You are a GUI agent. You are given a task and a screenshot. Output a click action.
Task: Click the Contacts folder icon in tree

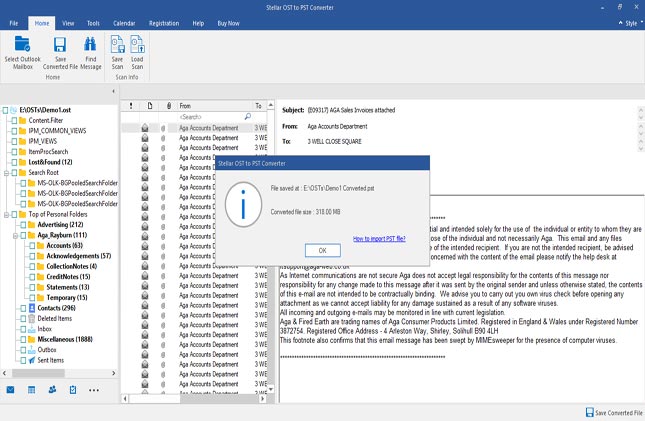(x=32, y=308)
